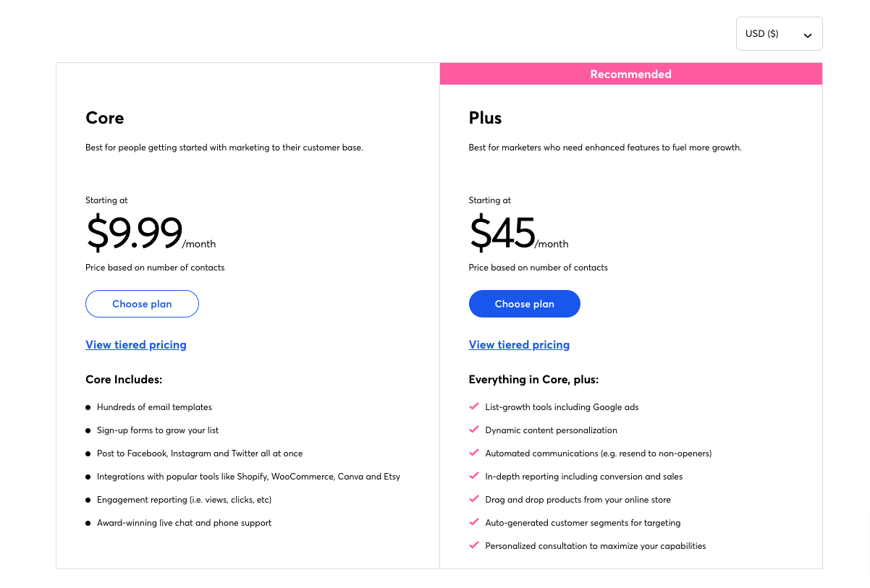The image size is (870, 588).
Task: Open View tiered pricing under Core
Action: tap(135, 344)
